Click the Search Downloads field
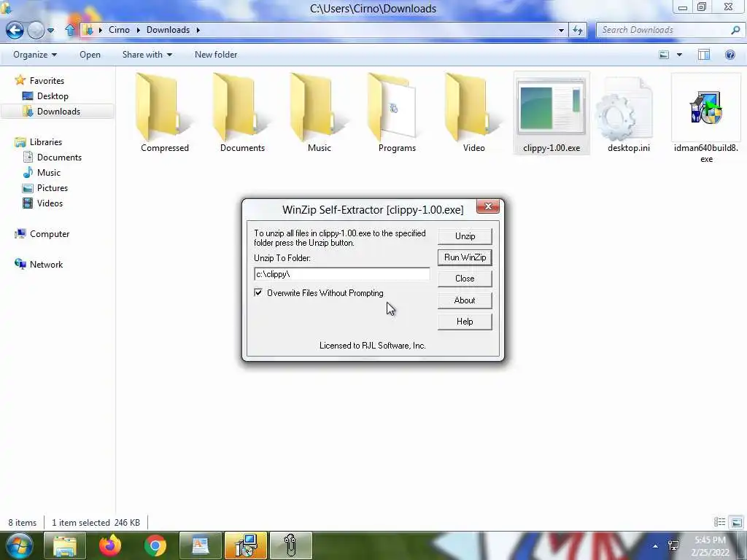Image resolution: width=747 pixels, height=560 pixels. coord(665,30)
